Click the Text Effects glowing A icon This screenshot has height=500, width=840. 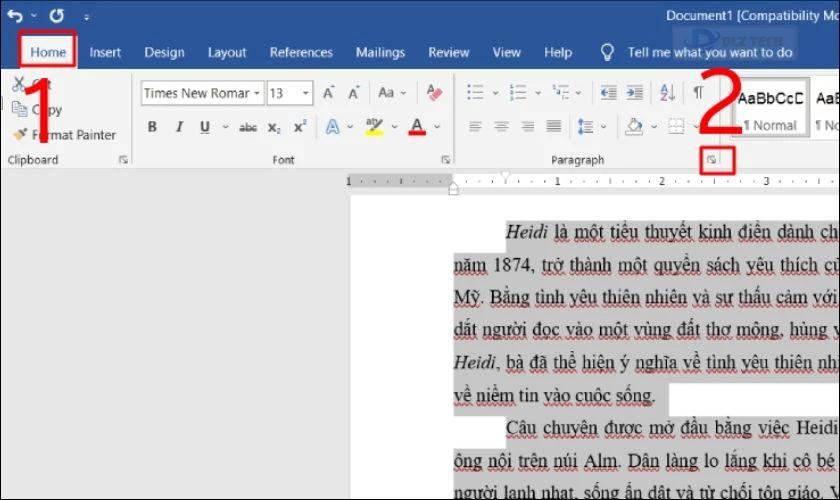[x=333, y=127]
